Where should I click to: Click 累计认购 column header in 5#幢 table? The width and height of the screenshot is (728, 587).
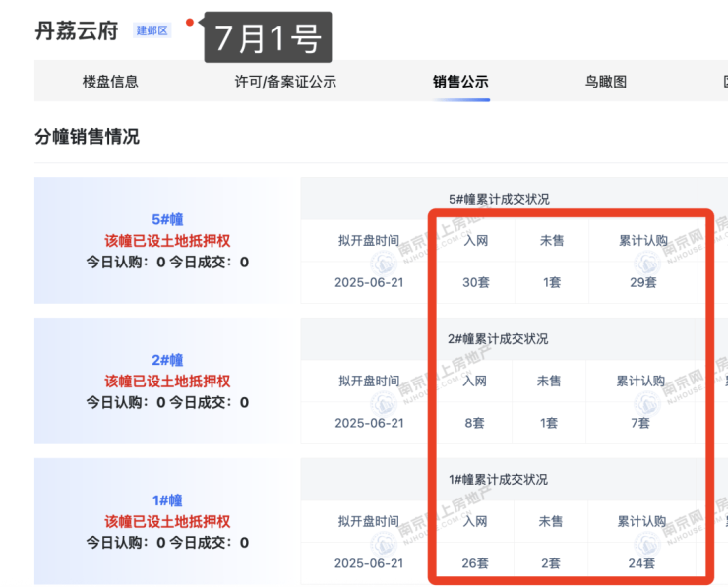click(x=643, y=240)
